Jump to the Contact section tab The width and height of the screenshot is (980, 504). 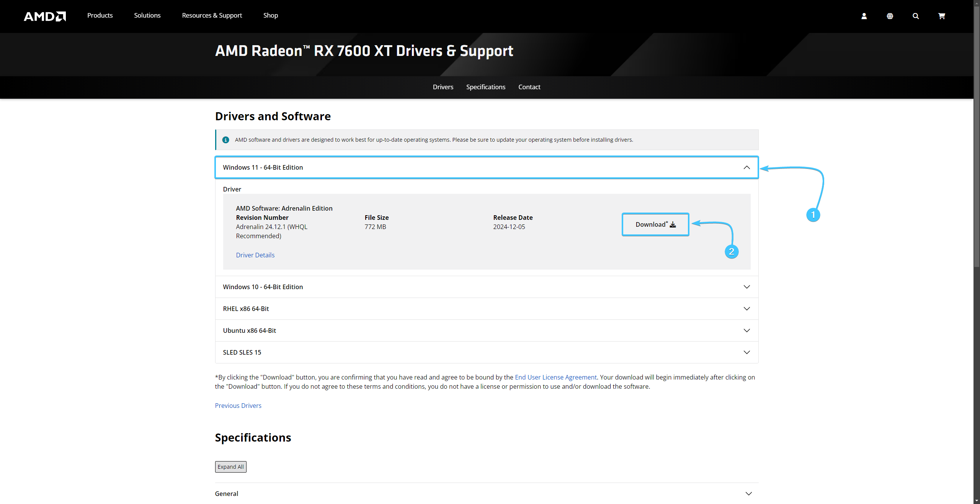tap(529, 87)
